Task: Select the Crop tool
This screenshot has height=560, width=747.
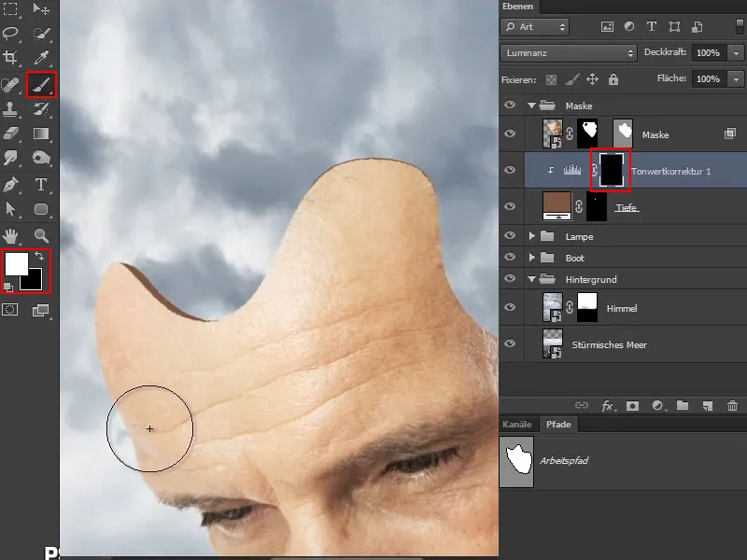Action: point(10,58)
